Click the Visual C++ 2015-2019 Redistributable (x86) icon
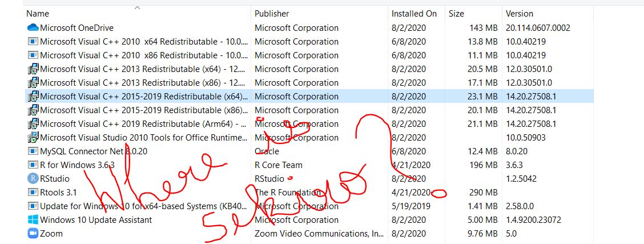644x244 pixels. (33, 110)
